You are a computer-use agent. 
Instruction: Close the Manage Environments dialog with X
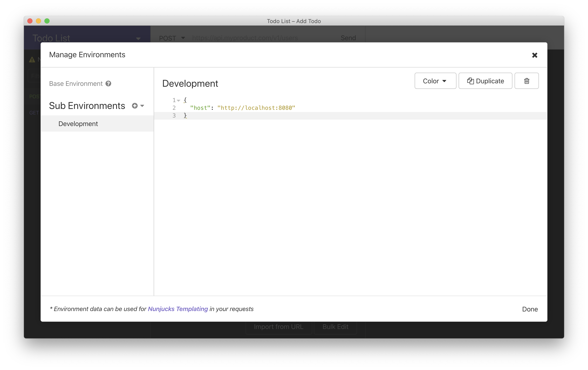click(535, 55)
